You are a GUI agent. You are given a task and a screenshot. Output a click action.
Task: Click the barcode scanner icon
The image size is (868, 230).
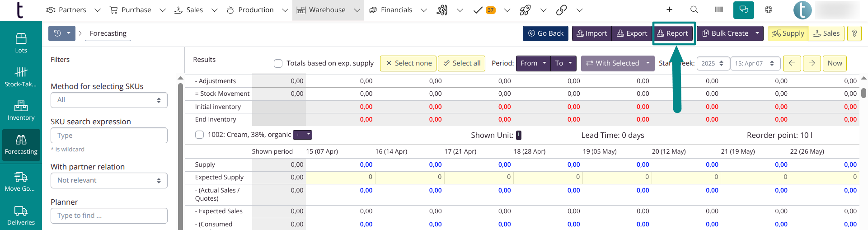click(719, 9)
